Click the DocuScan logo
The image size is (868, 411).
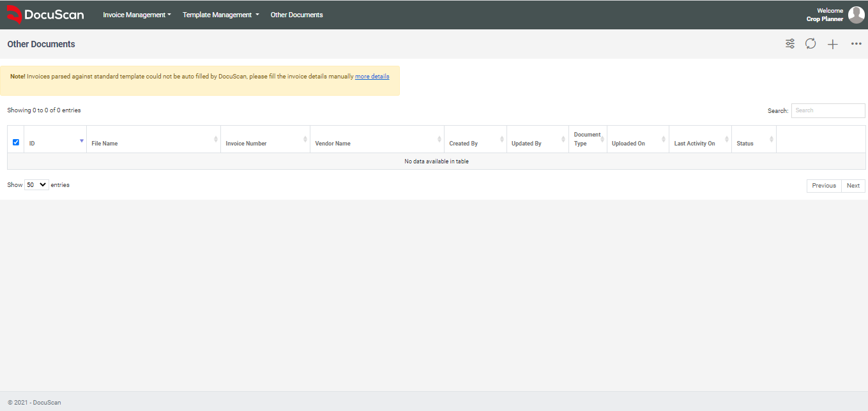(45, 15)
